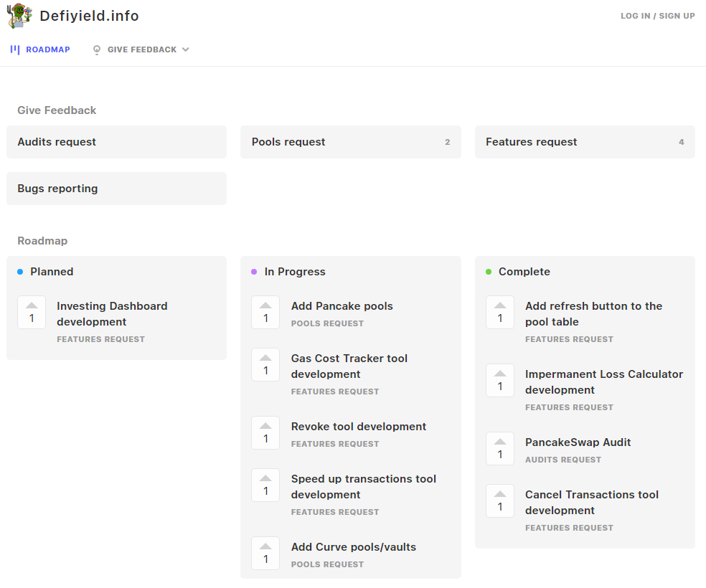Open the Bugs reporting board
Image resolution: width=706 pixels, height=588 pixels.
[117, 189]
